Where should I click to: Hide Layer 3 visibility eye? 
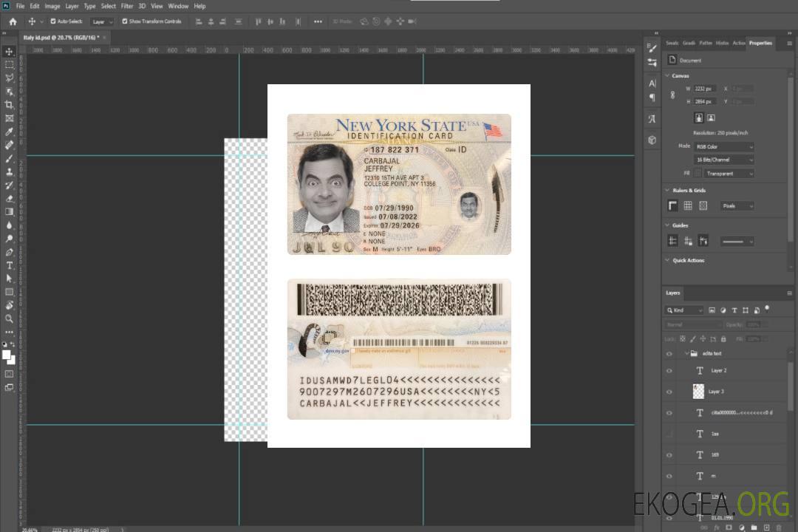pos(669,392)
